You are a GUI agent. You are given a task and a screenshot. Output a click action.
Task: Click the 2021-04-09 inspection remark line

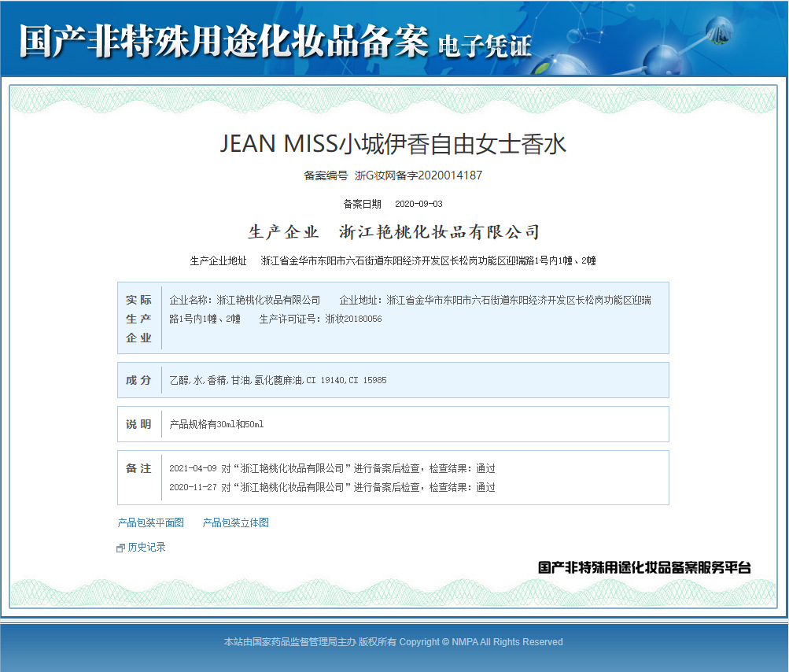[332, 468]
